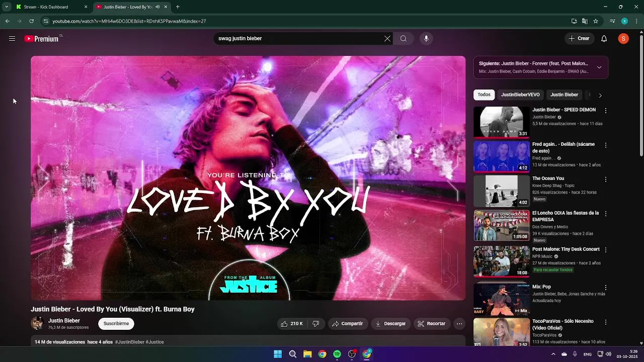Click the install app icon in address bar
Image resolution: width=644 pixels, height=362 pixels.
[x=574, y=21]
